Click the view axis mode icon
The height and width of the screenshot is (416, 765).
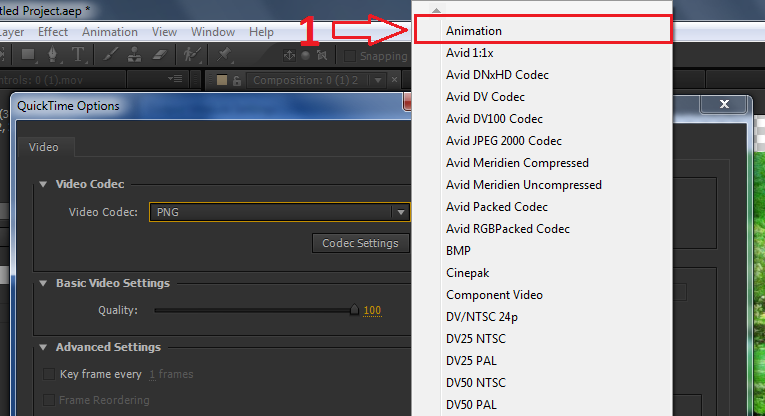(322, 56)
